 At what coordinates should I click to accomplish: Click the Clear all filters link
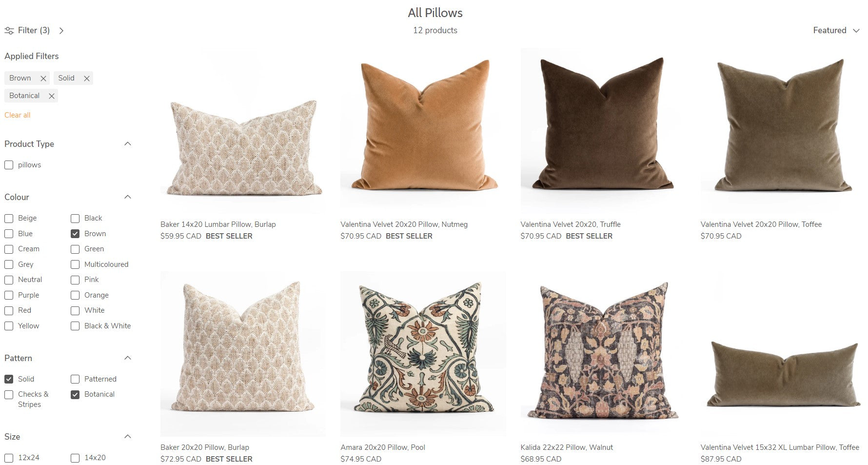[x=18, y=115]
